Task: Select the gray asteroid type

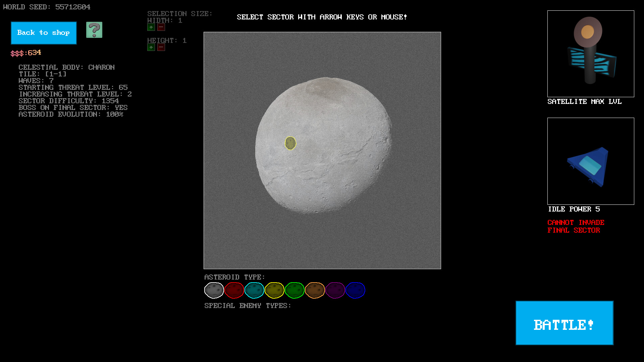Action: (x=214, y=290)
